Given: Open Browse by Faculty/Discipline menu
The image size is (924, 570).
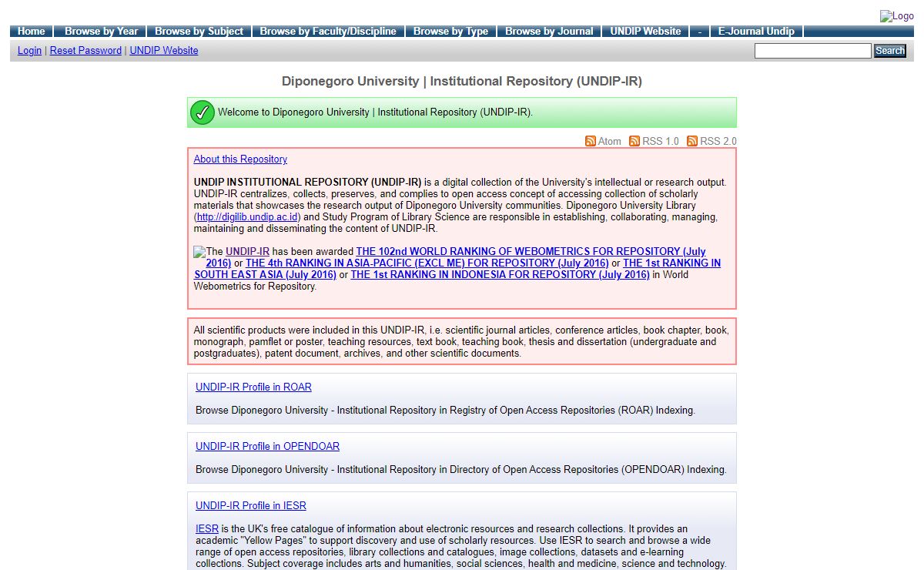Looking at the screenshot, I should click(x=328, y=32).
